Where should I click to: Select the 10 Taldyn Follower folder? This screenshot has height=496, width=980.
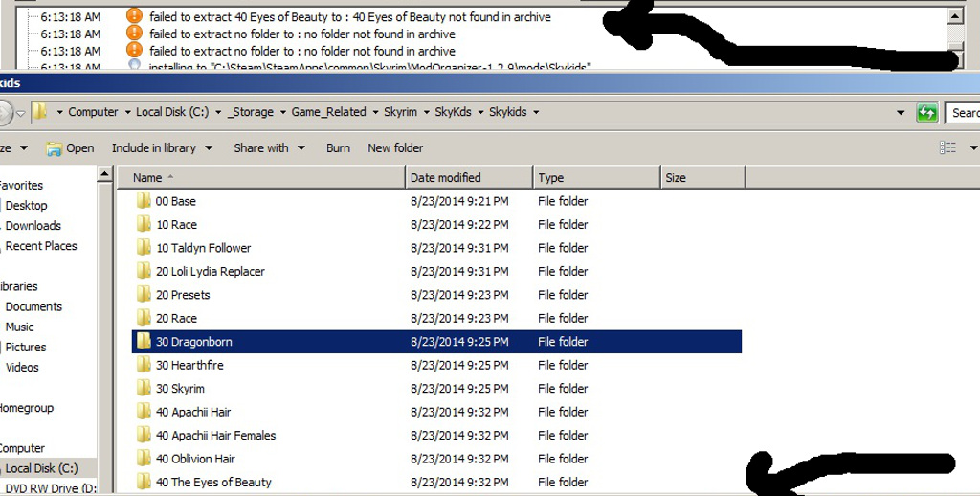203,248
